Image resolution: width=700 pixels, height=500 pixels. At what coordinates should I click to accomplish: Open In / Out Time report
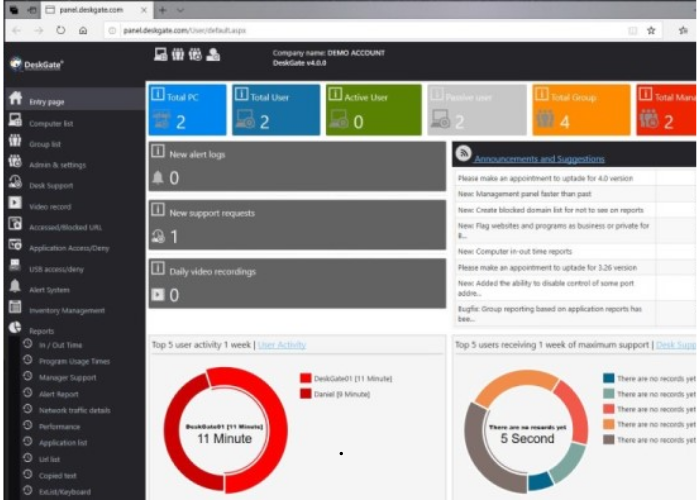pos(60,345)
